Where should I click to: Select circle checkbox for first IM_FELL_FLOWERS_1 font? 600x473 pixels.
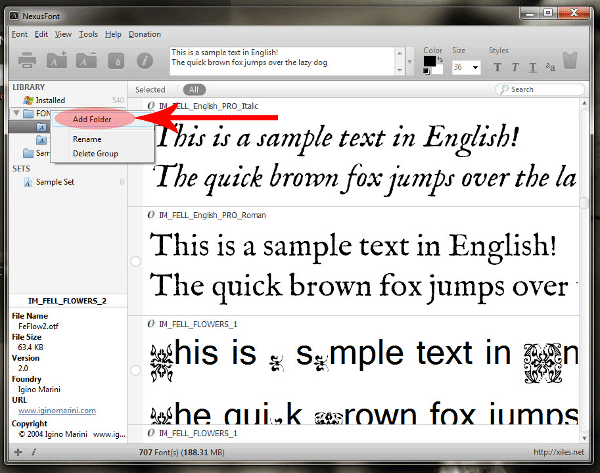tap(135, 370)
